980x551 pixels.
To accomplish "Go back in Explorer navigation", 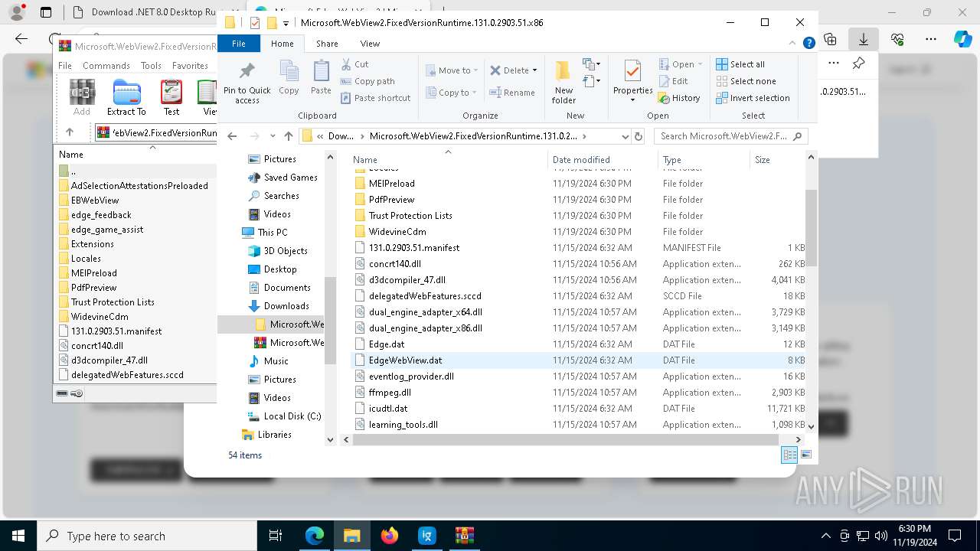I will (x=232, y=136).
